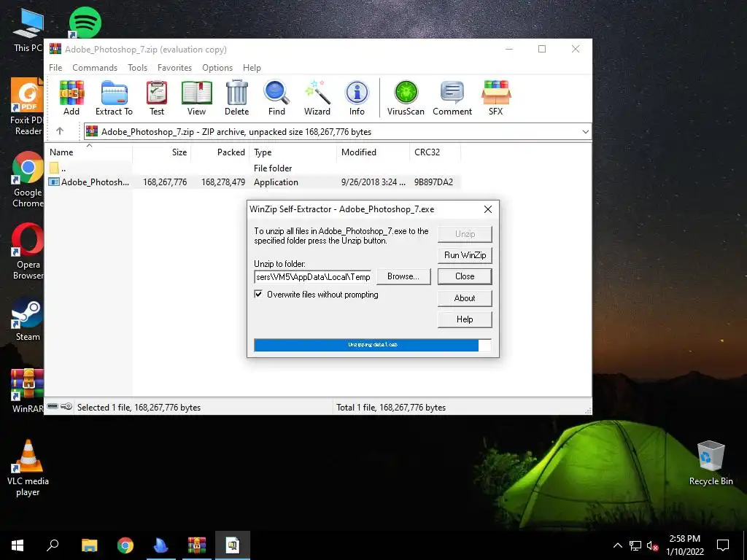Click the muted volume tray icon

[652, 545]
